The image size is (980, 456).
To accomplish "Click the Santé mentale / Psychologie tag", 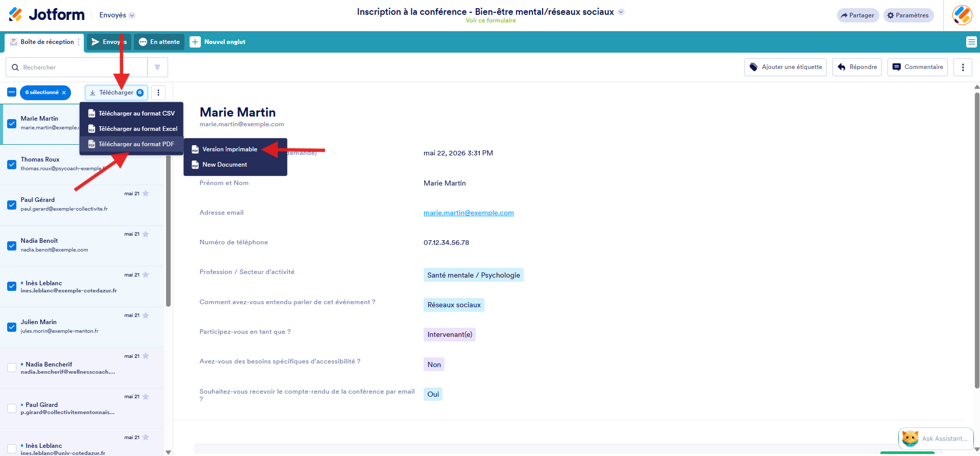I will 474,275.
